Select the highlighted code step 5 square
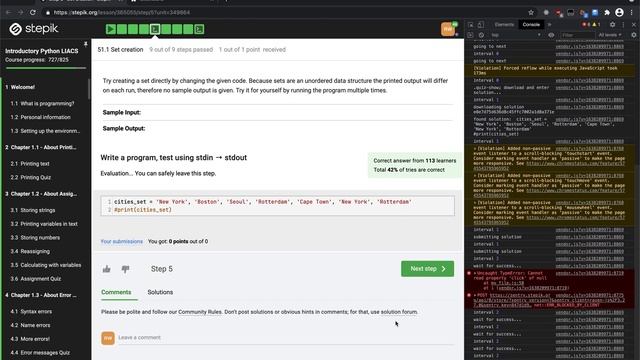The width and height of the screenshot is (640, 360). tap(155, 29)
